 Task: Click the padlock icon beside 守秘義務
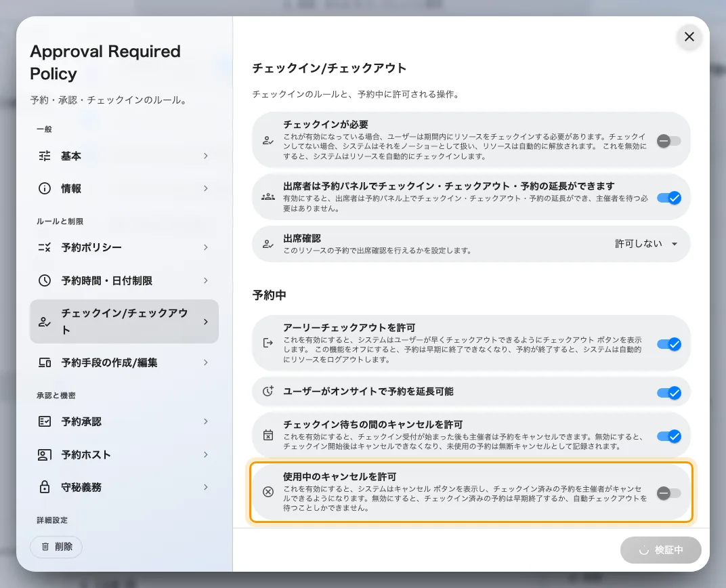45,487
